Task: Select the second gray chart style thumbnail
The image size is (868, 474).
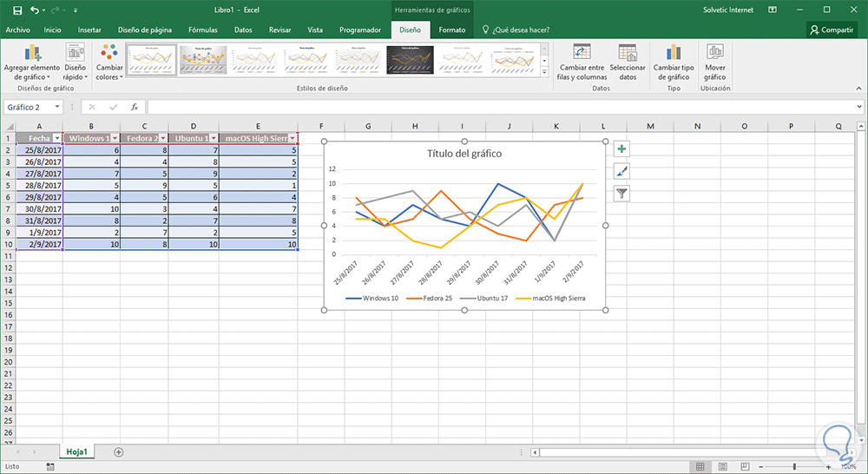Action: point(203,60)
